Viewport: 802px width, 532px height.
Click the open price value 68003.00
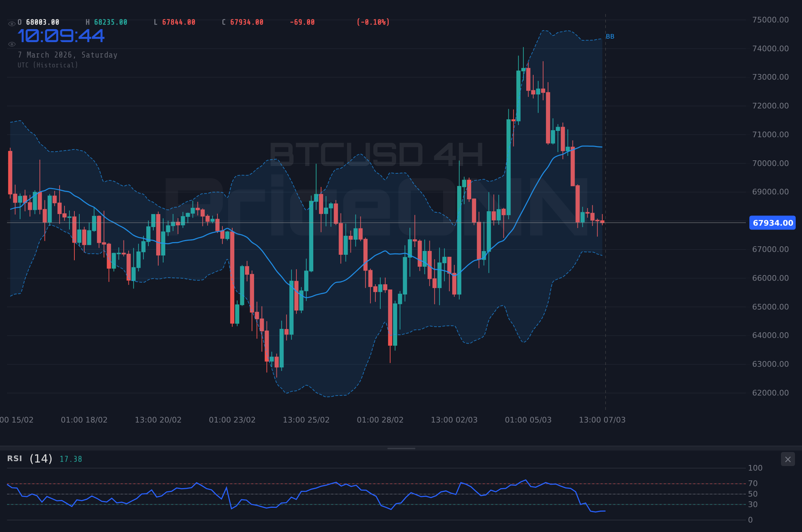(43, 22)
